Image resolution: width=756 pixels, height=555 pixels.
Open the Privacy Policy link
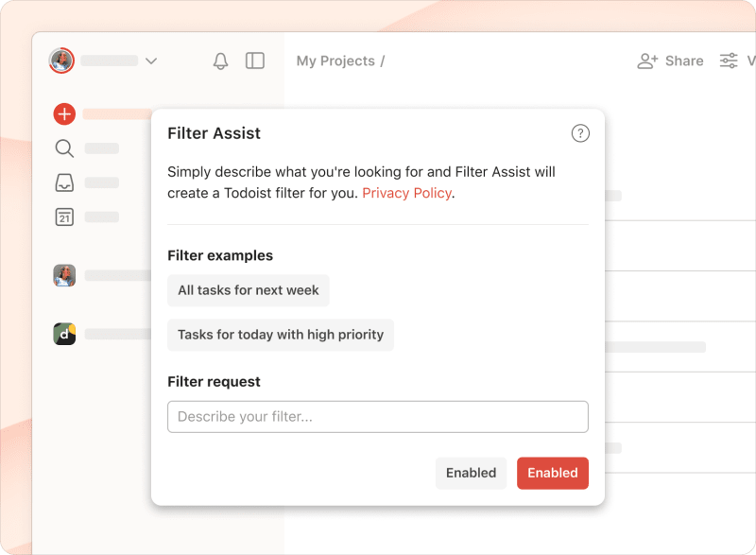[x=406, y=193]
